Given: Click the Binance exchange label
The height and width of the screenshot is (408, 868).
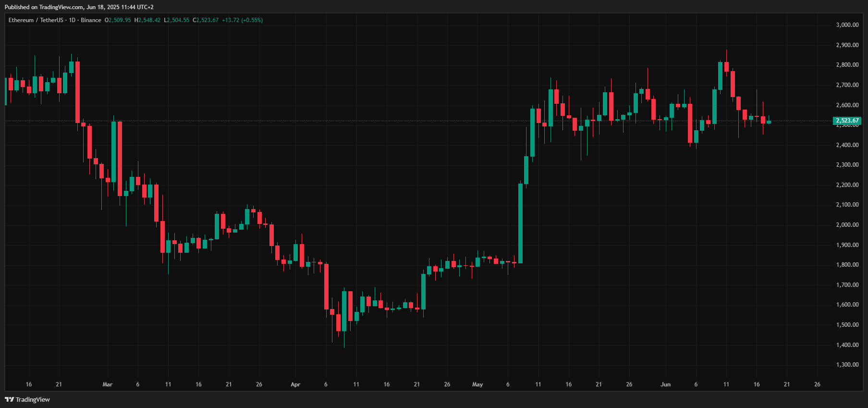Looking at the screenshot, I should point(91,20).
